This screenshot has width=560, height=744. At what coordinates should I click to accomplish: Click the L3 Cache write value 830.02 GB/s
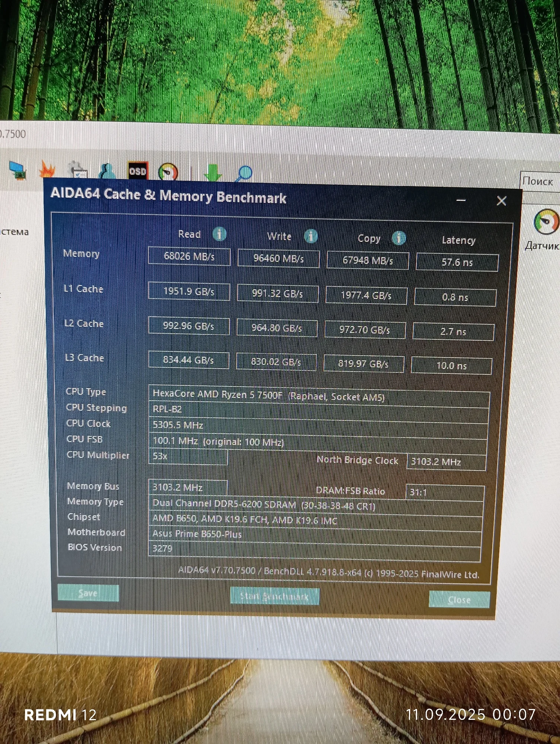[x=276, y=362]
